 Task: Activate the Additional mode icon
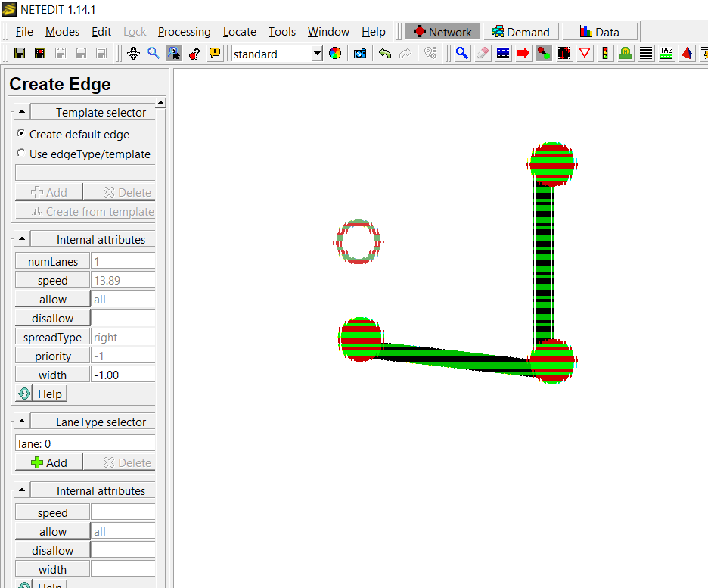point(625,53)
